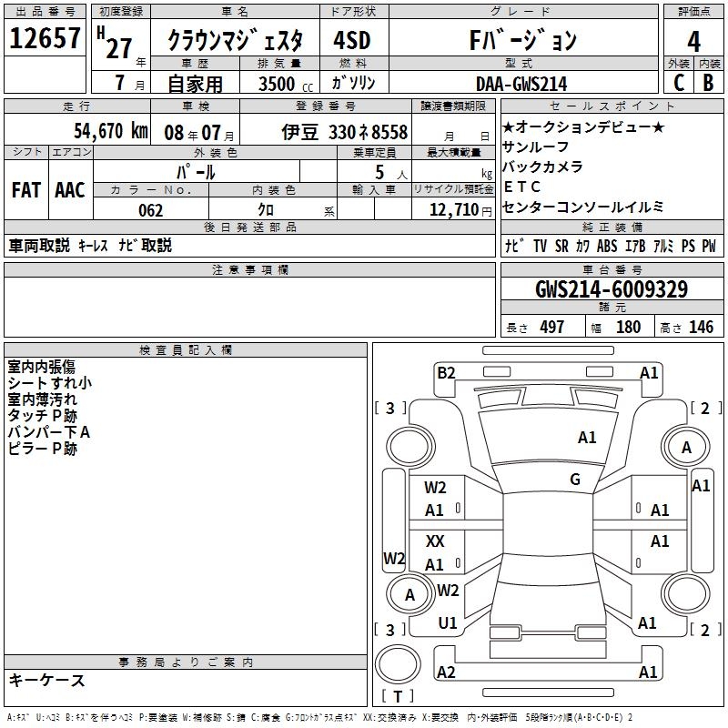This screenshot has height=728, width=728.
Task: Click 車両取説 in later-shipped parts
Action: [x=39, y=245]
